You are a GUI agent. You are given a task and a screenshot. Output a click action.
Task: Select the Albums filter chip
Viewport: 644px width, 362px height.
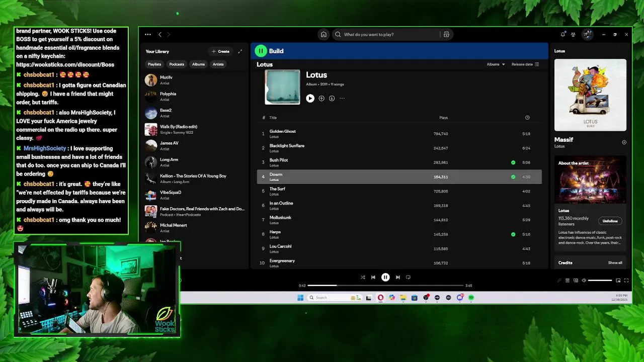coord(198,64)
